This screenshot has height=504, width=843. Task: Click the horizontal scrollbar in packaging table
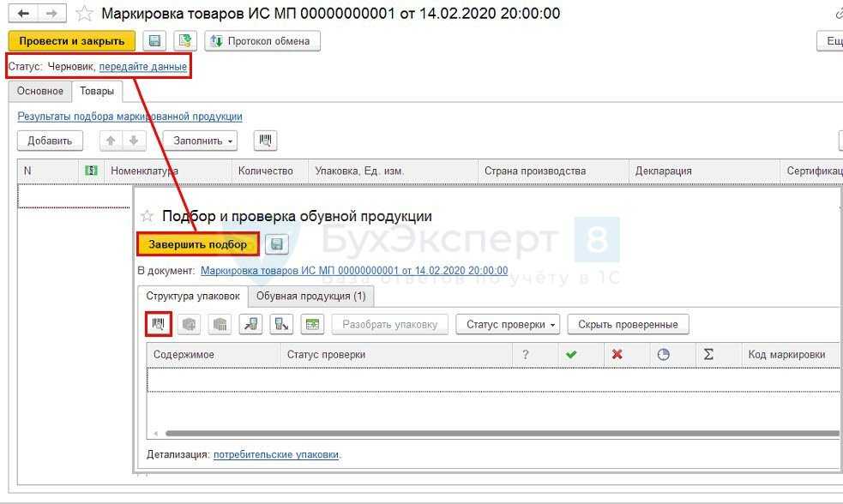tap(503, 433)
